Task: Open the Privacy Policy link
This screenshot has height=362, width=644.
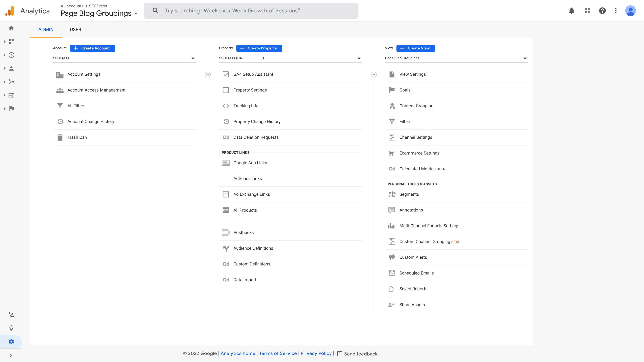Action: [x=316, y=353]
